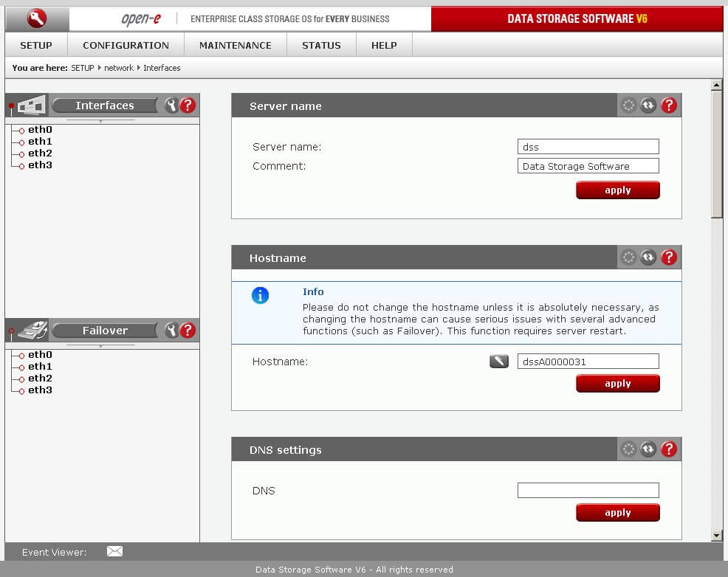Open help for the Hostname section
This screenshot has width=728, height=577.
(x=669, y=258)
